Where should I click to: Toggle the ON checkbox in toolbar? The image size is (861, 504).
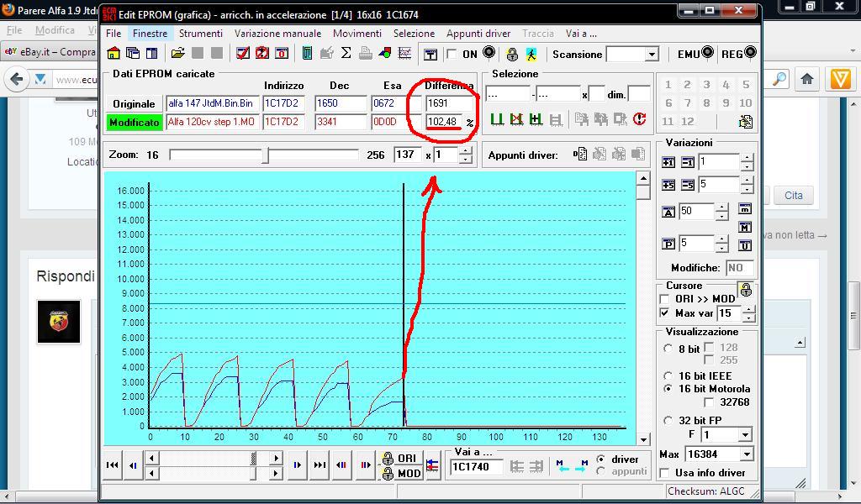(x=452, y=54)
